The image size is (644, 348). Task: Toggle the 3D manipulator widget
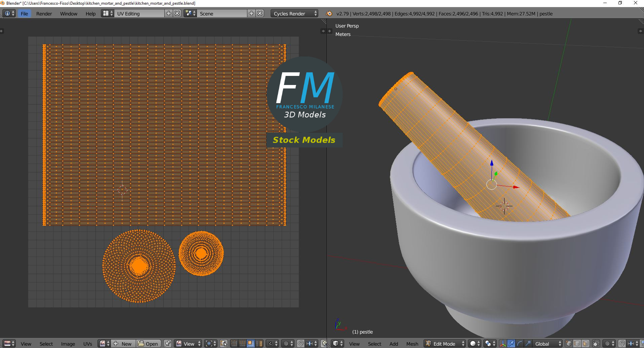point(503,344)
